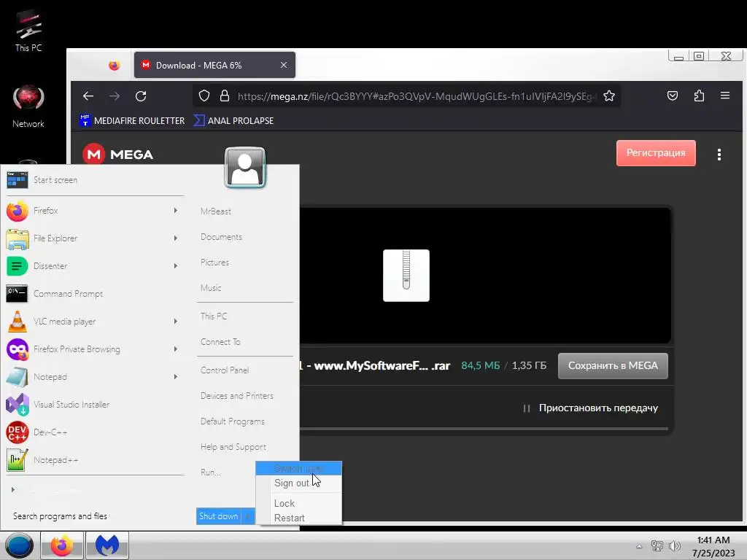
Task: Open Control Panel from Start menu
Action: (225, 370)
